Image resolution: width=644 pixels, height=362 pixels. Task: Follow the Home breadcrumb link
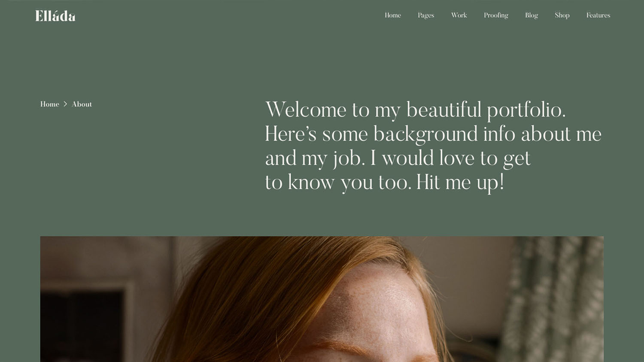[50, 104]
